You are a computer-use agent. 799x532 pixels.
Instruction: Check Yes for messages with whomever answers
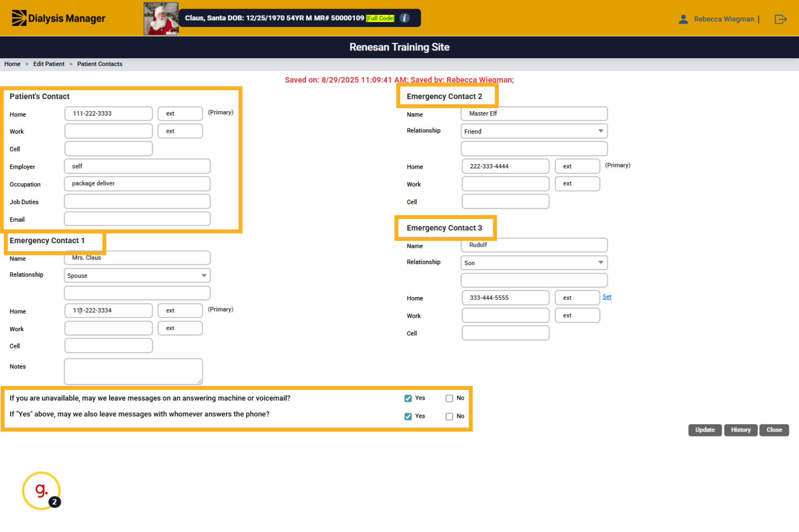pos(408,417)
